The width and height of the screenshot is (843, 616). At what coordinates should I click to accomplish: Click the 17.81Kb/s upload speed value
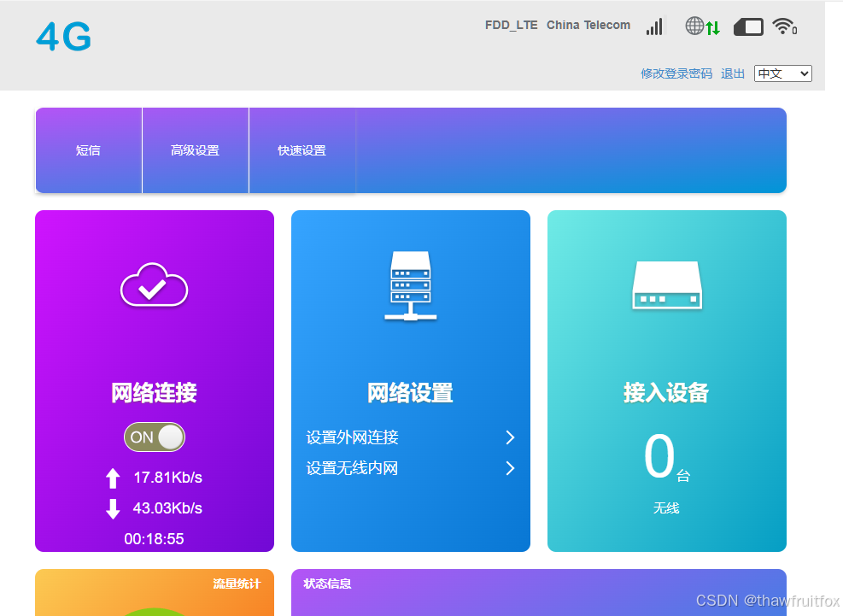167,478
